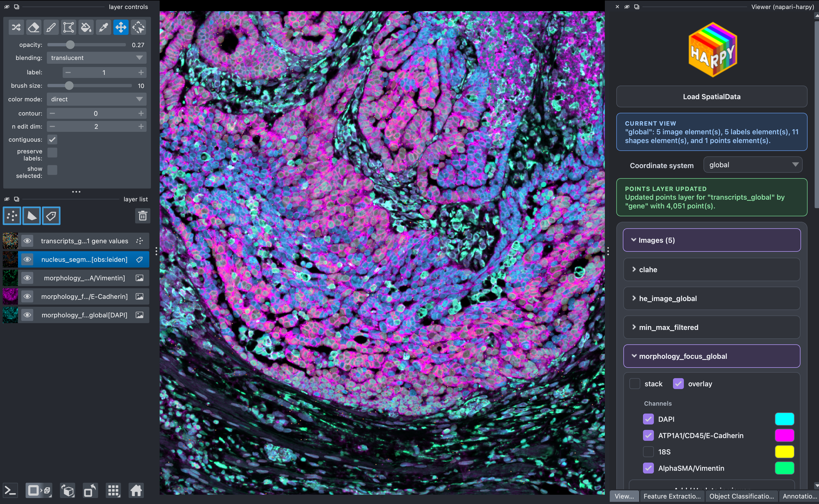Select the color picker tool
The width and height of the screenshot is (819, 504).
(x=103, y=27)
